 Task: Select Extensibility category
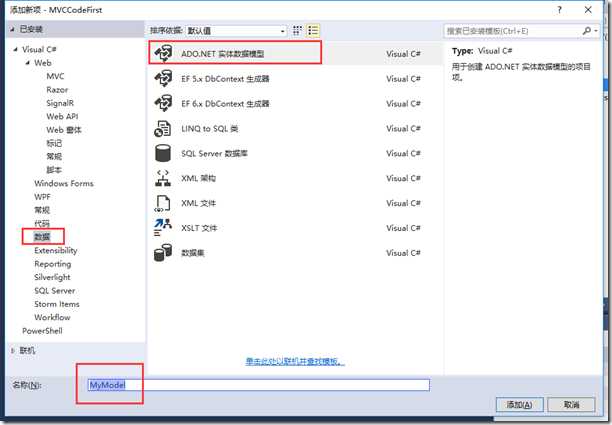pyautogui.click(x=55, y=250)
